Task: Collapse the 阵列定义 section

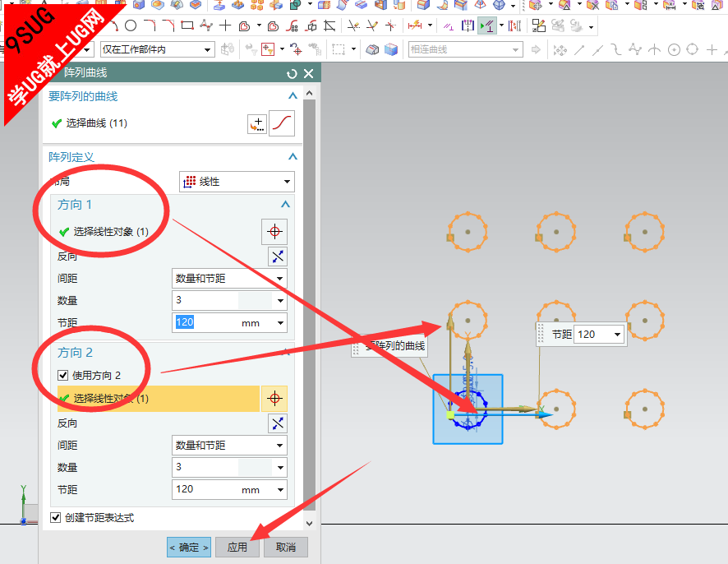Action: click(x=293, y=156)
